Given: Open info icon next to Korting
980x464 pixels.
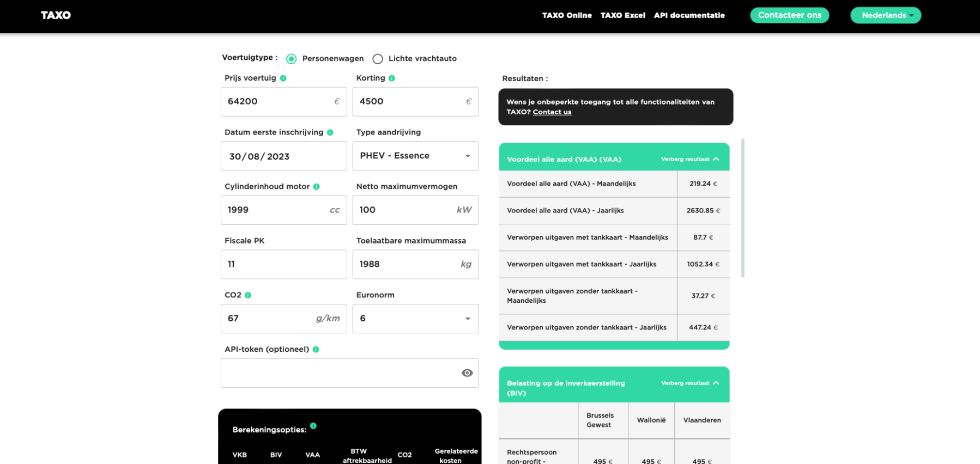Looking at the screenshot, I should [x=391, y=78].
